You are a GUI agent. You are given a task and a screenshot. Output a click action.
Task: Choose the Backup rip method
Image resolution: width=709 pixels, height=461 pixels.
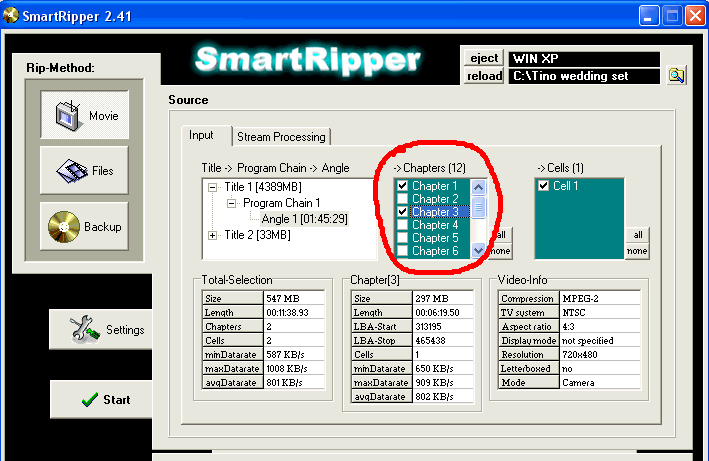pyautogui.click(x=85, y=226)
